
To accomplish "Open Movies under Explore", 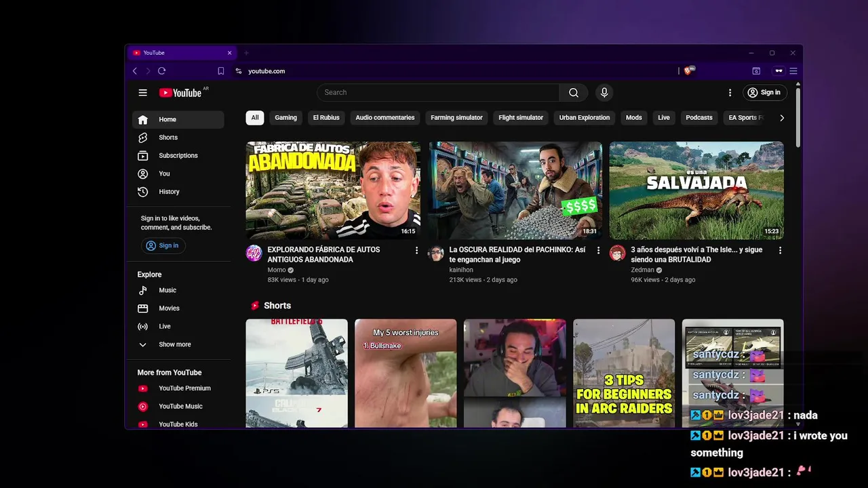I will point(178,308).
